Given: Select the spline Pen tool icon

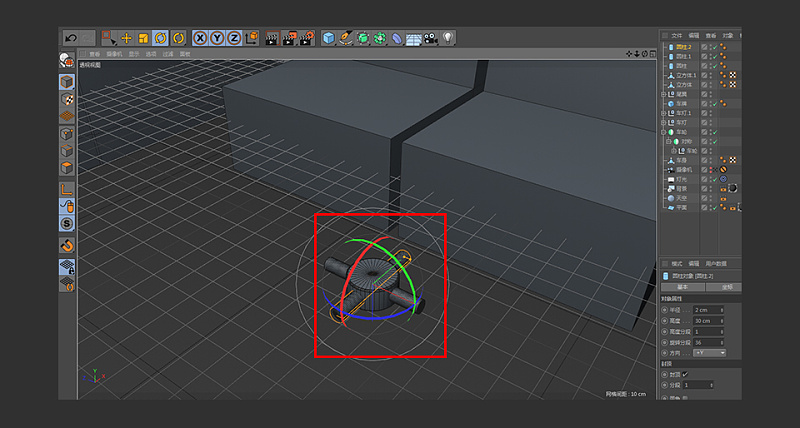Looking at the screenshot, I should [x=346, y=38].
